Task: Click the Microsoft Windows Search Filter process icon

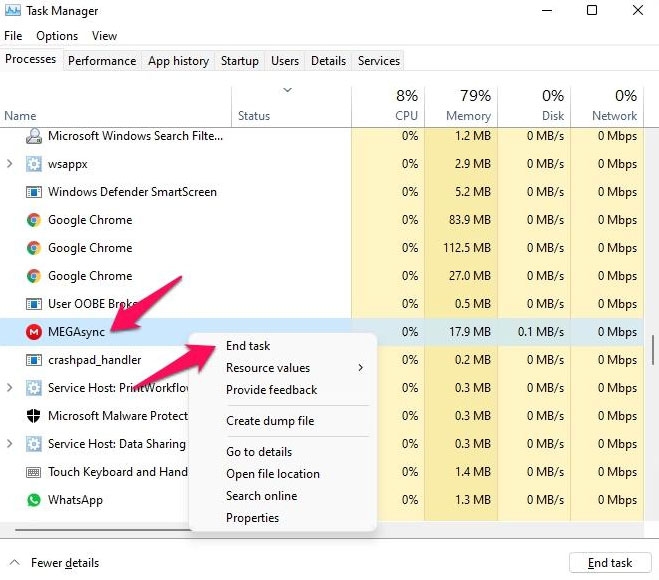Action: click(x=34, y=136)
